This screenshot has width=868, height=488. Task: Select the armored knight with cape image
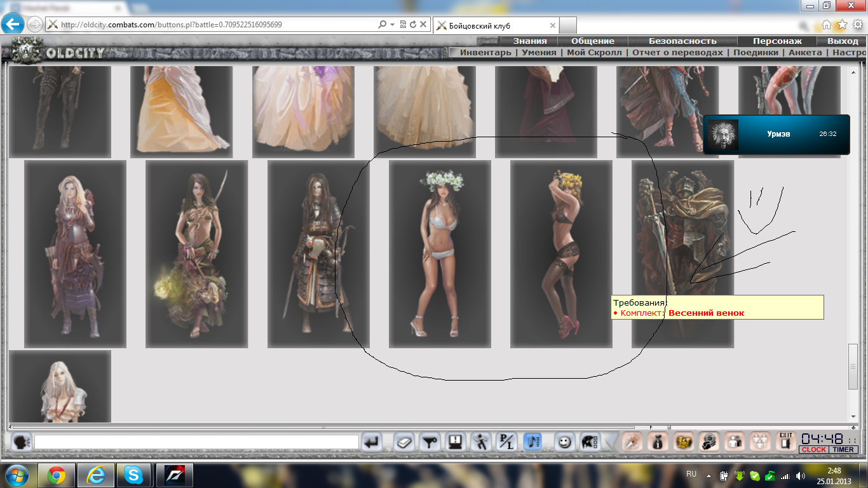(x=682, y=254)
